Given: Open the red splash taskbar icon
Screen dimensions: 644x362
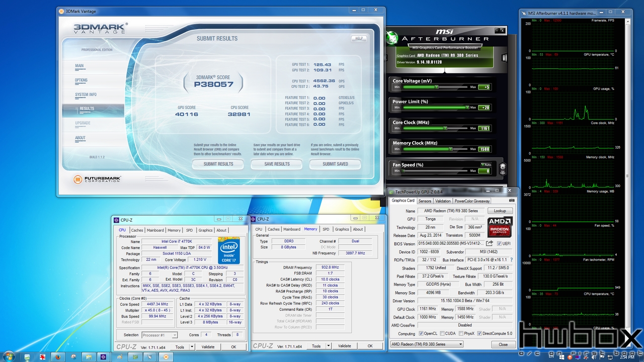Looking at the screenshot, I should tap(43, 356).
